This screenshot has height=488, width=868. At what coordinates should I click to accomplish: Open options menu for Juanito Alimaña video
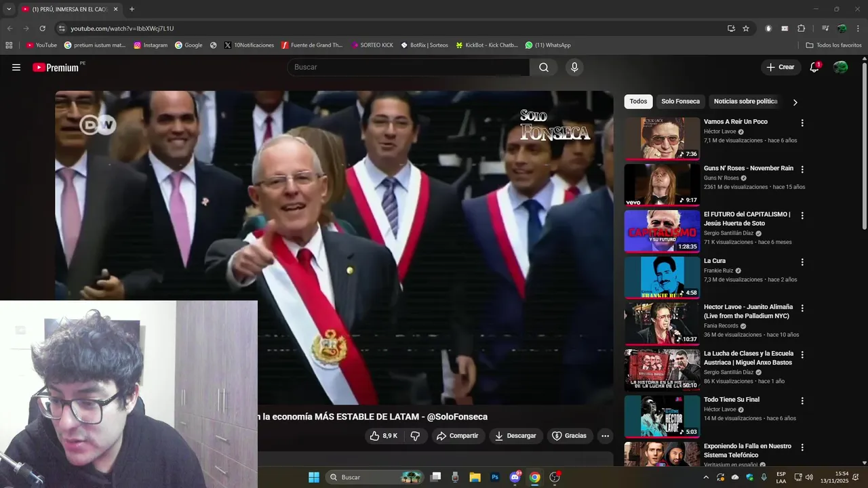coord(802,308)
